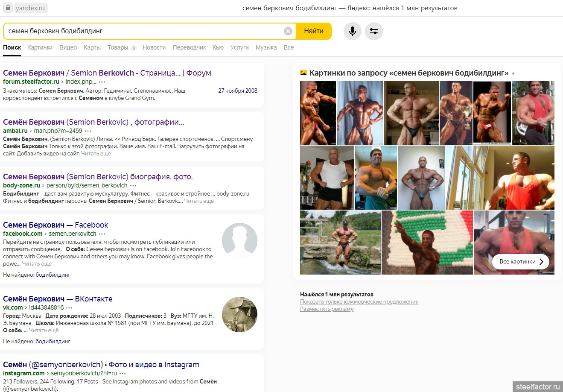Expand Читать ещё in body-zone.ru snippet
The image size is (563, 392).
tap(199, 201)
